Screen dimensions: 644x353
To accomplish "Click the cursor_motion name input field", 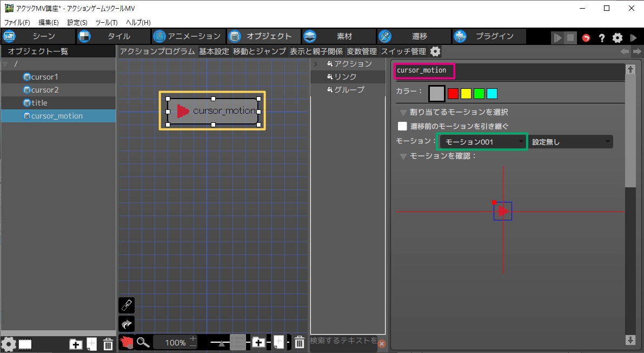I will click(423, 71).
